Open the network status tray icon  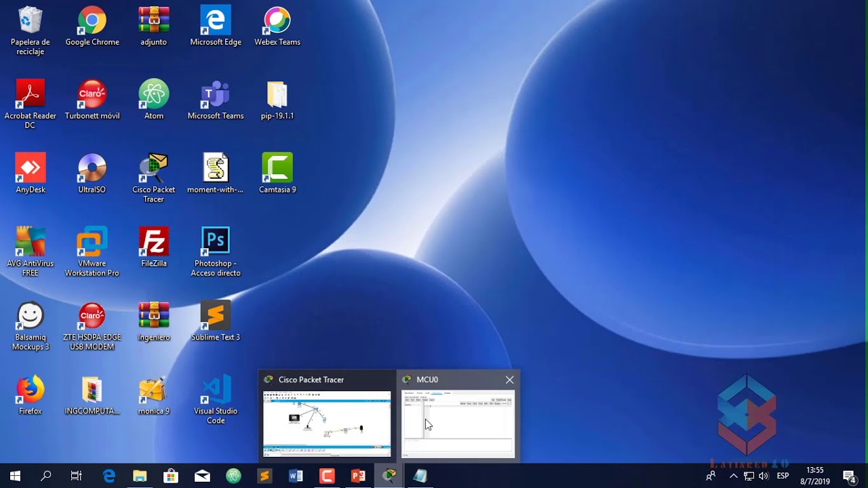[x=749, y=476]
